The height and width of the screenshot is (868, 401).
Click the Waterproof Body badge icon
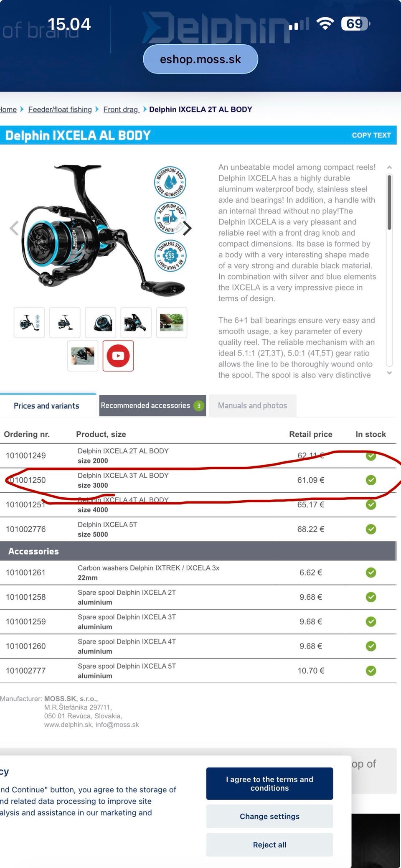170,182
